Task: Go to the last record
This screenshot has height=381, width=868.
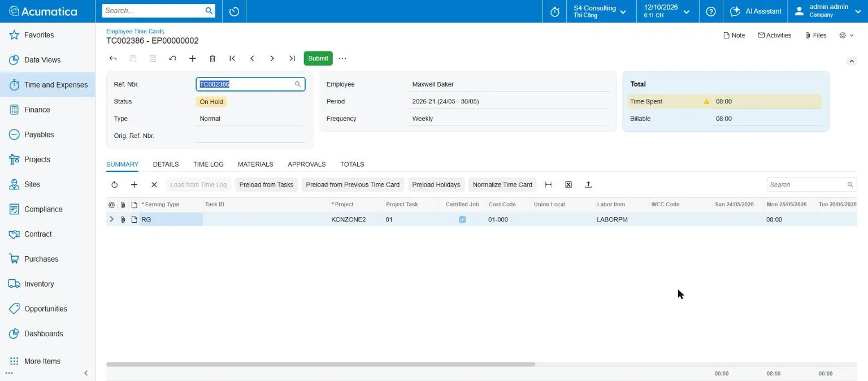Action: click(x=292, y=58)
